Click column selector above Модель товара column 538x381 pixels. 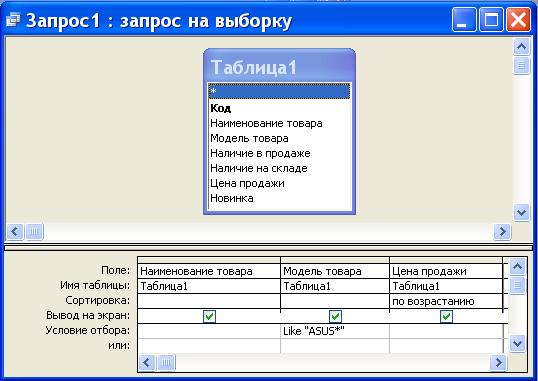[335, 260]
